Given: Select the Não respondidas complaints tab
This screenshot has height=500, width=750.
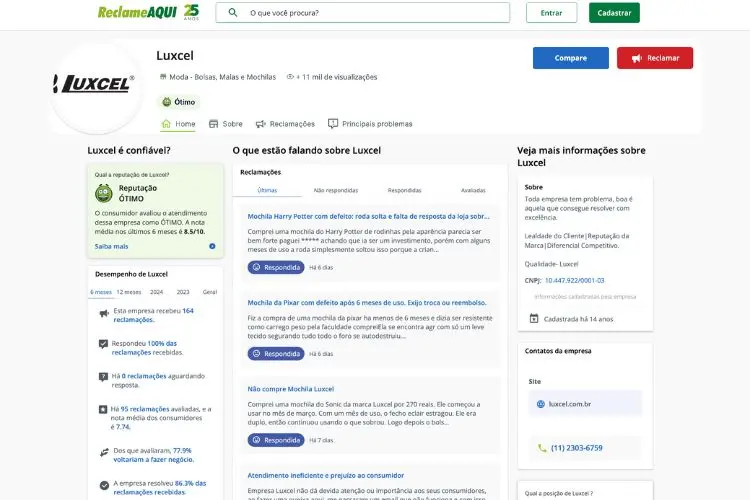Looking at the screenshot, I should (336, 190).
